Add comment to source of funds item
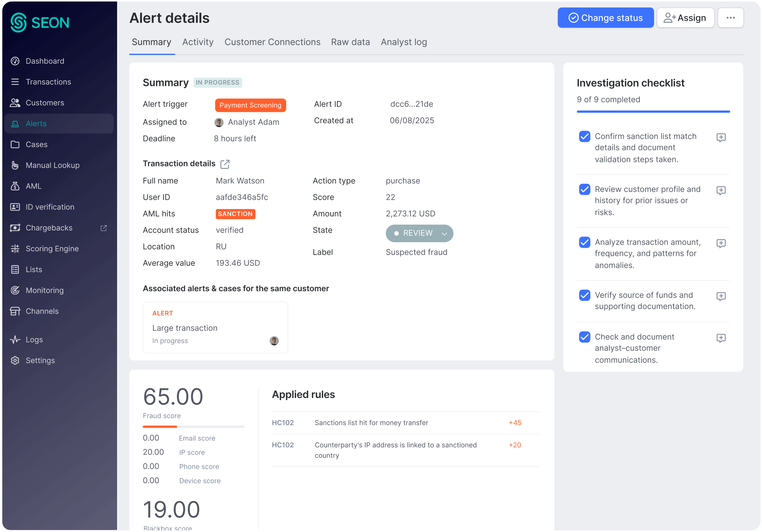Image resolution: width=762 pixels, height=532 pixels. pyautogui.click(x=721, y=296)
